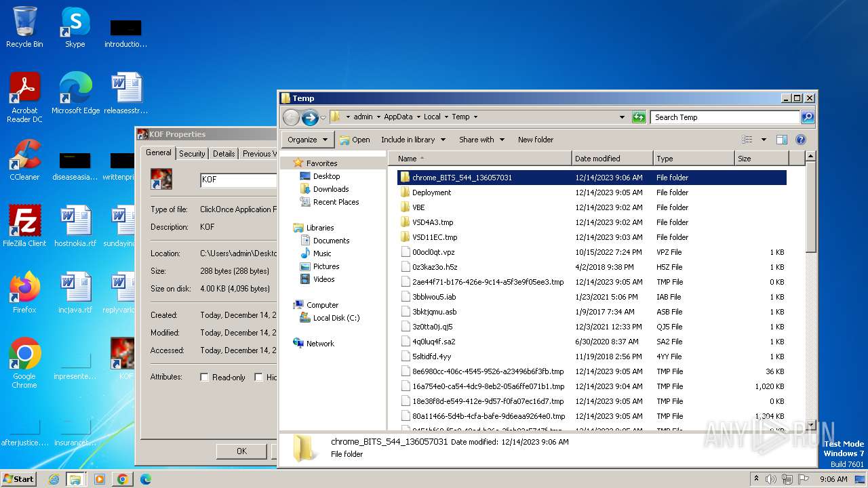868x488 pixels.
Task: Open Skype desktop shortcut
Action: click(75, 28)
